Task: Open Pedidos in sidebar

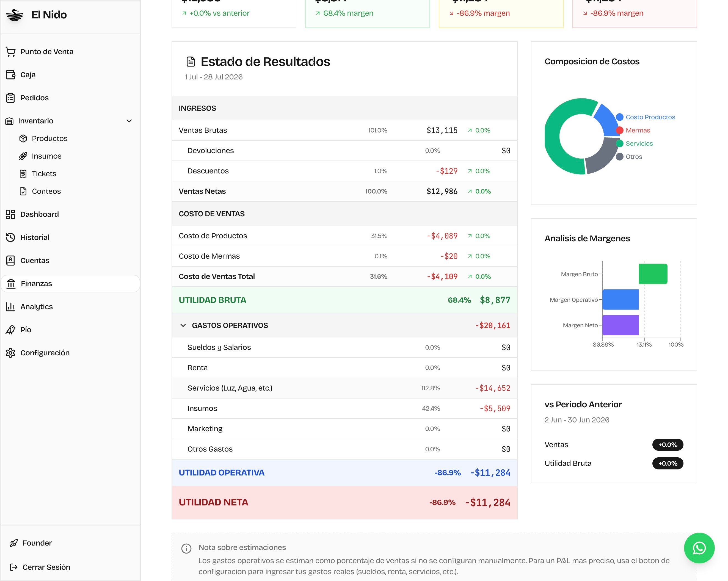Action: 70,98
